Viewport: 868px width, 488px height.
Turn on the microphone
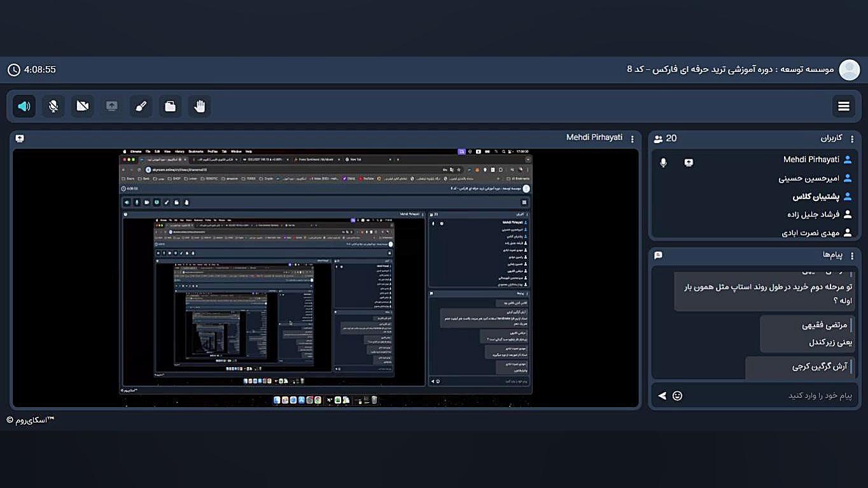click(x=53, y=106)
